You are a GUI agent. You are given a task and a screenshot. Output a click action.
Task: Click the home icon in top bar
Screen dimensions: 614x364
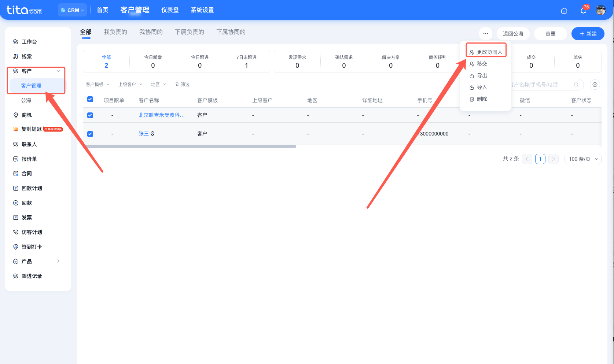point(564,11)
